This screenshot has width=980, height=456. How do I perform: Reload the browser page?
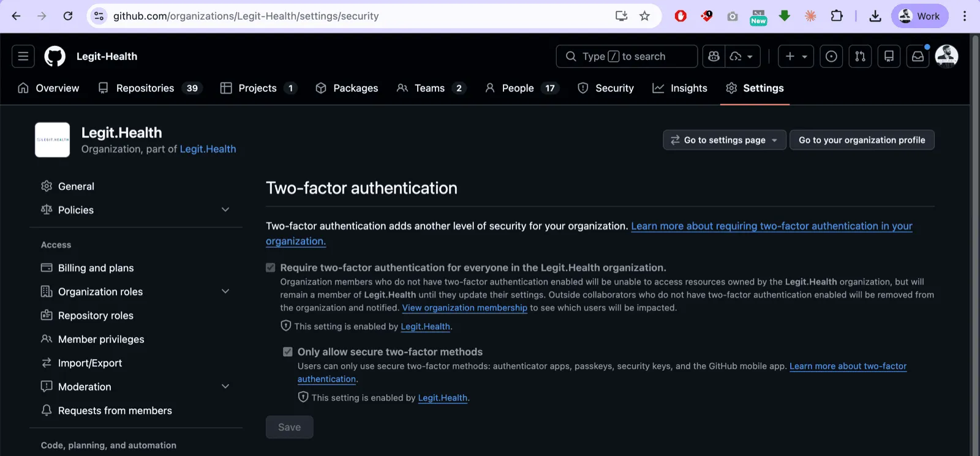click(x=68, y=16)
